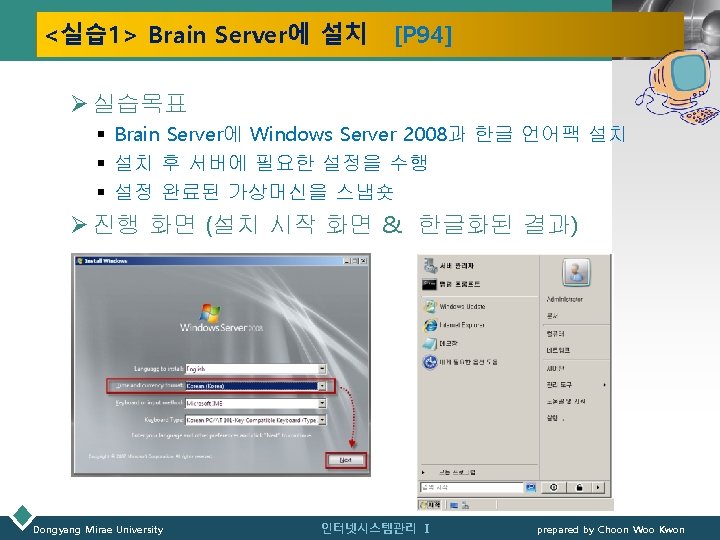720x540 pixels.
Task: Click the [P94] page reference text
Action: tap(423, 34)
